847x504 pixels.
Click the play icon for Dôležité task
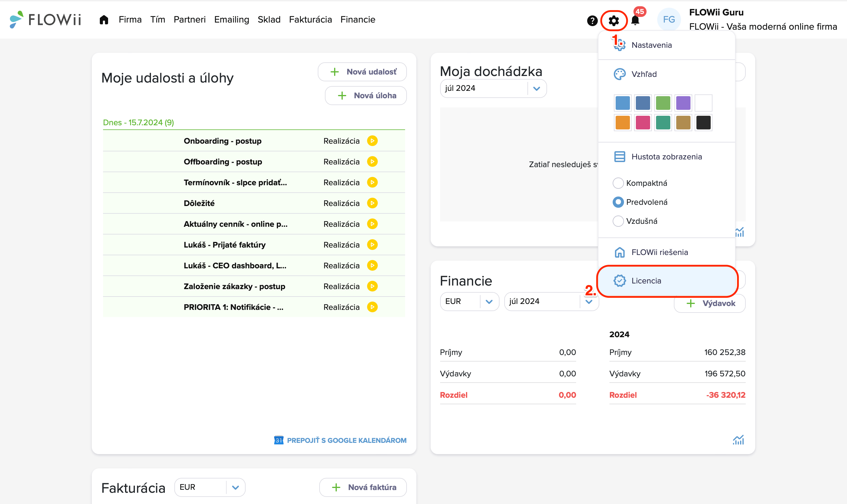coord(372,203)
